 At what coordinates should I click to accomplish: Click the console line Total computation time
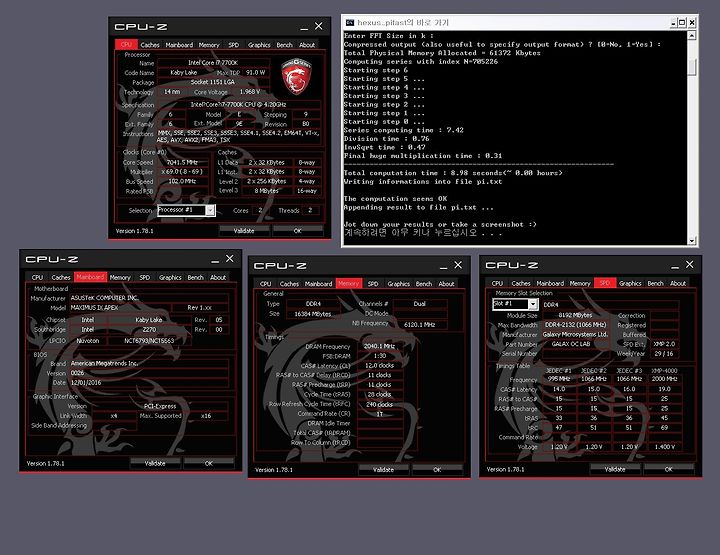(453, 173)
